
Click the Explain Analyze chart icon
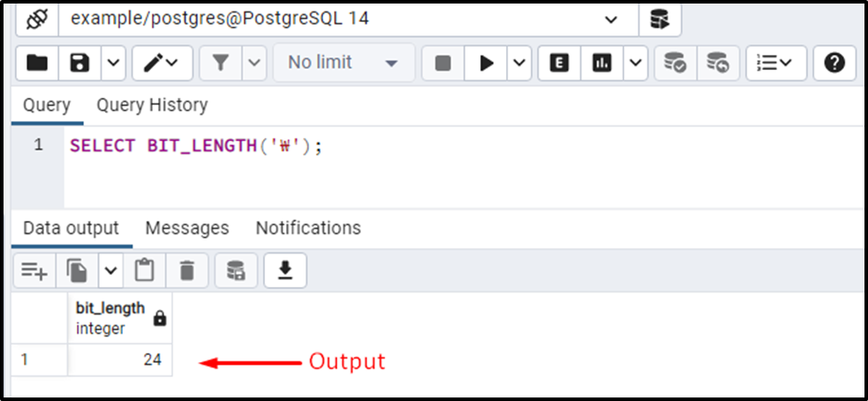click(601, 63)
